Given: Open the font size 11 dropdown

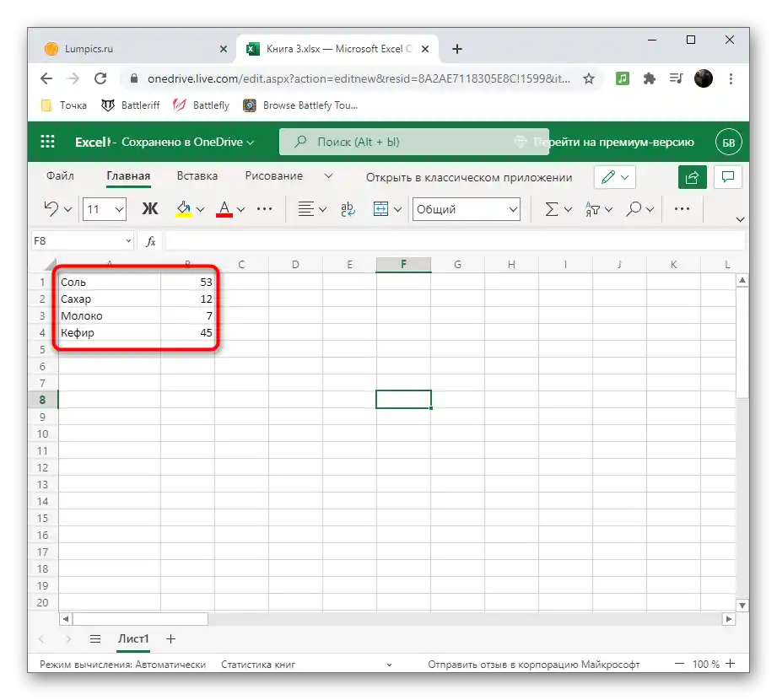Looking at the screenshot, I should (x=105, y=209).
